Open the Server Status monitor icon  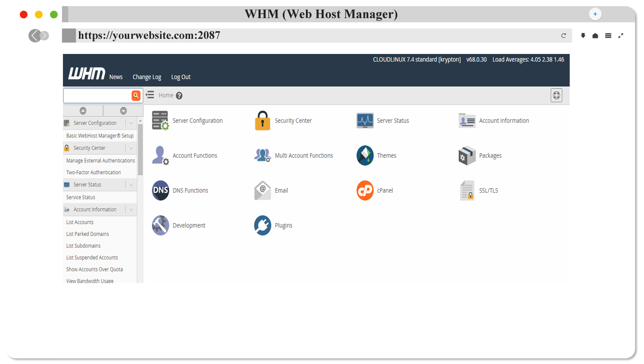tap(365, 121)
